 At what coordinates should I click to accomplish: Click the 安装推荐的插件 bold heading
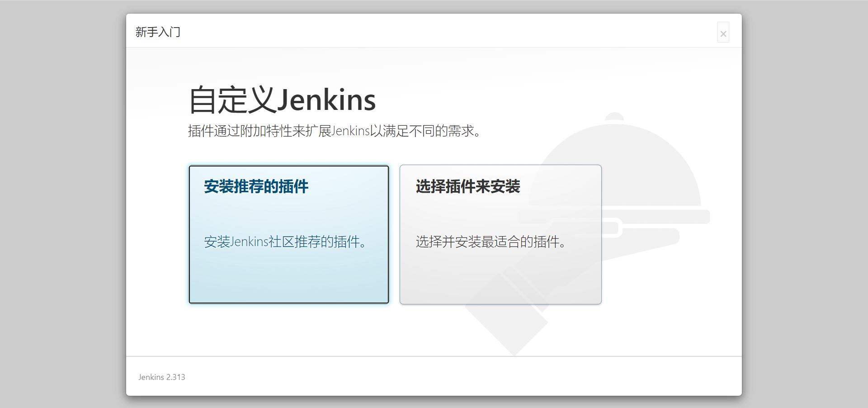256,186
